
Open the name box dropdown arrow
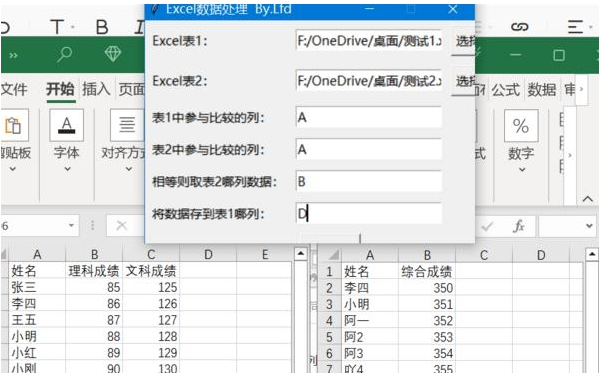71,225
